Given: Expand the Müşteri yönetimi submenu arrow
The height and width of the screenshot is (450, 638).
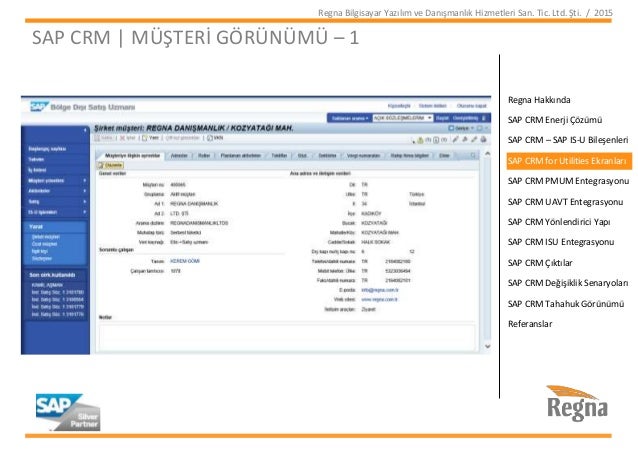Looking at the screenshot, I should 85,181.
